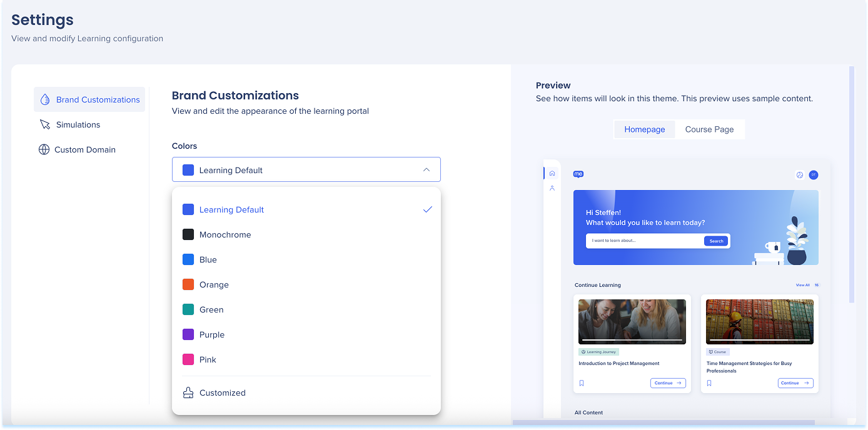This screenshot has width=868, height=430.
Task: Pick the Purple color swatch
Action: [188, 334]
